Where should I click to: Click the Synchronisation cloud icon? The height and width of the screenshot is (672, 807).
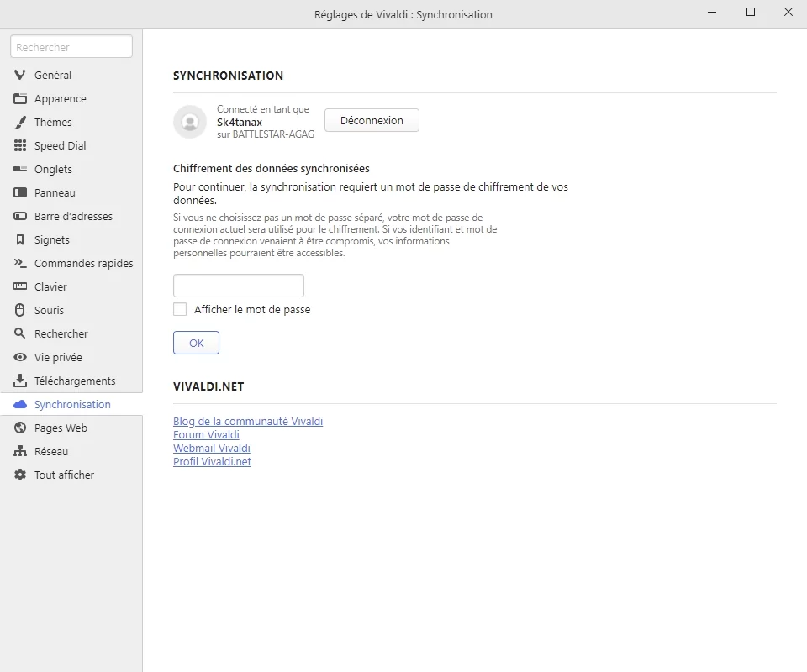tap(19, 405)
